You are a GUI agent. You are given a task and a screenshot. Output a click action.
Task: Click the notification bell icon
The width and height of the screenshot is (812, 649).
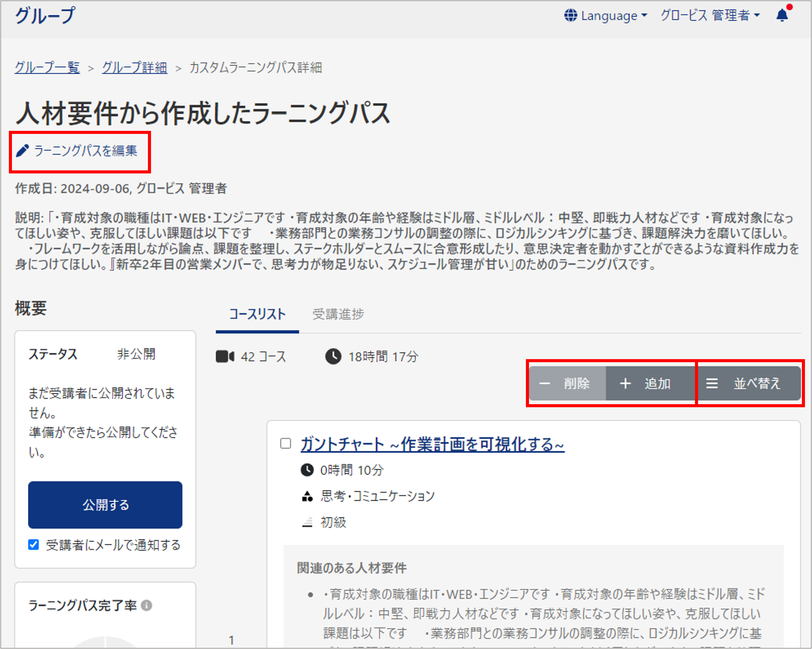pyautogui.click(x=782, y=15)
